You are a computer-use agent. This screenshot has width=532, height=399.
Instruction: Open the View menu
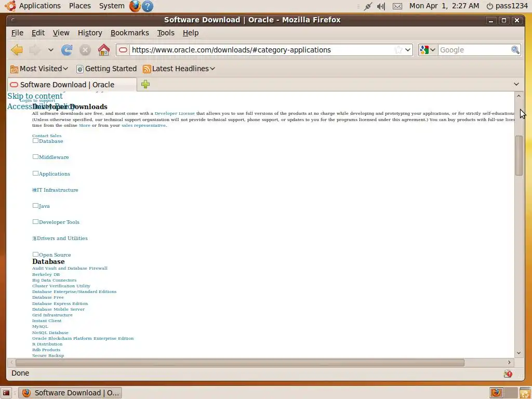click(61, 33)
